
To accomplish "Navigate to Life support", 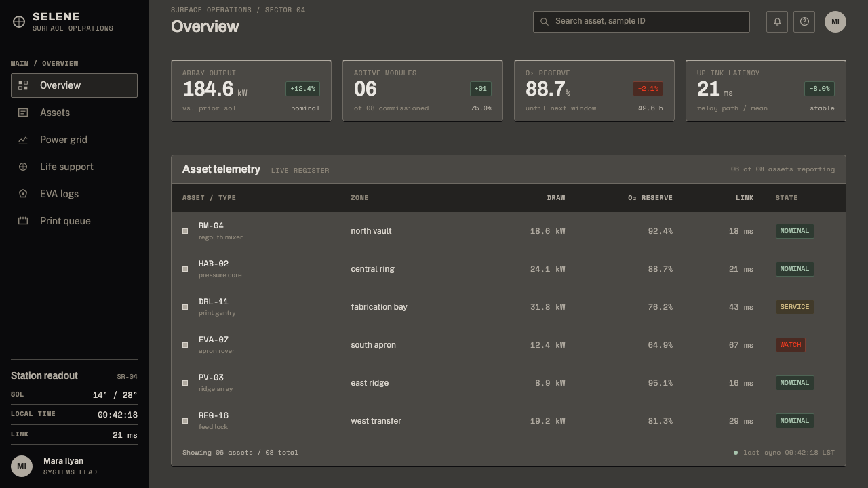I will coord(74,167).
